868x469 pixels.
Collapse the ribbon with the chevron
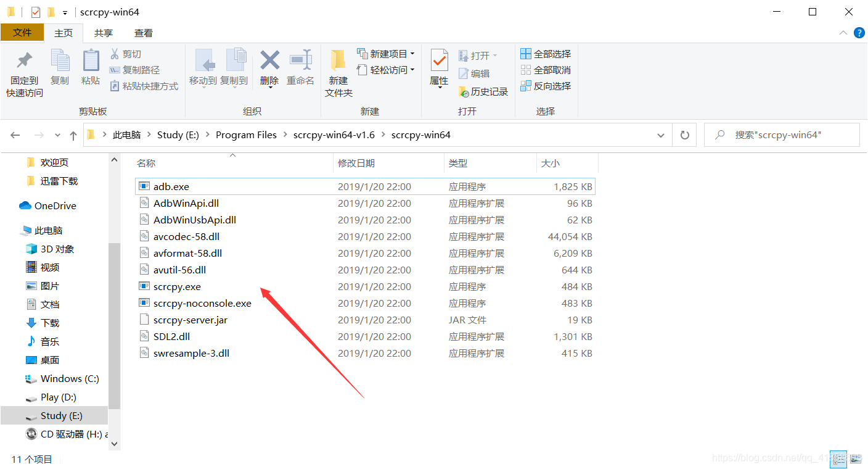point(843,33)
